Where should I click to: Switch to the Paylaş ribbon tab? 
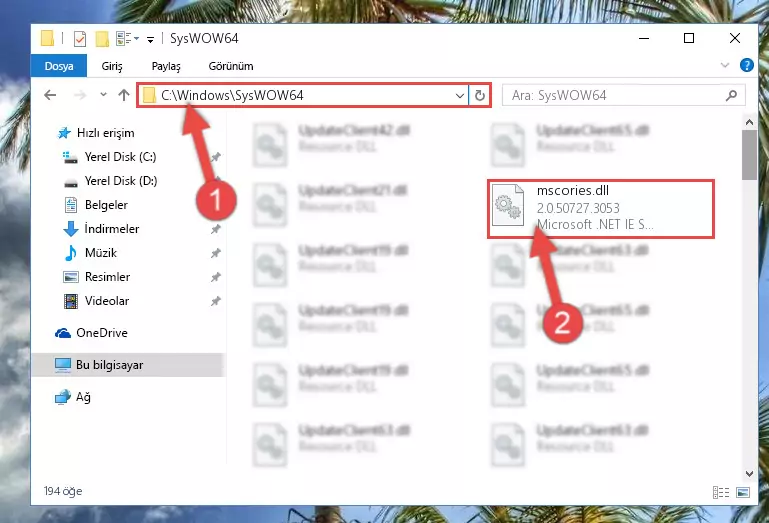tap(166, 66)
